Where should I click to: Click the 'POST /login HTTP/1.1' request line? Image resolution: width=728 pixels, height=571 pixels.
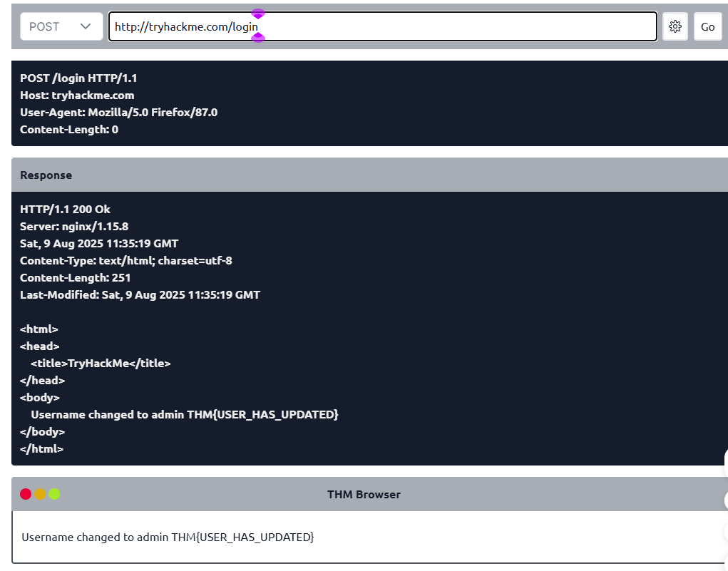point(78,78)
